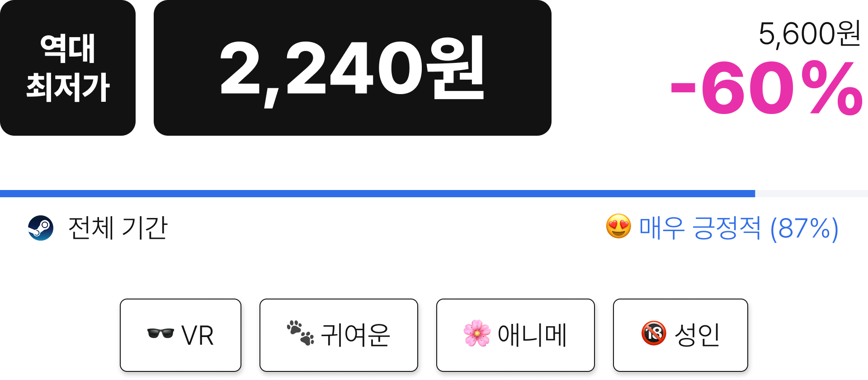Click the blue filled review rating bar
The image size is (868, 380).
coord(377,194)
